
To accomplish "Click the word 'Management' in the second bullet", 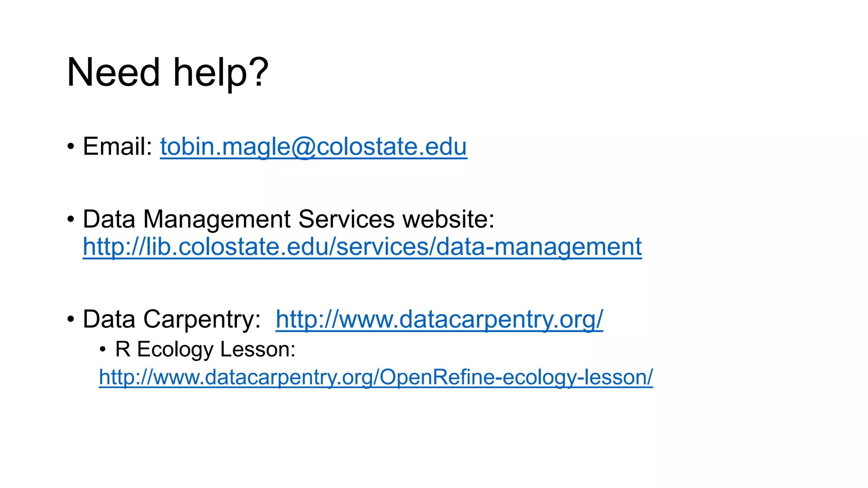I will [217, 220].
